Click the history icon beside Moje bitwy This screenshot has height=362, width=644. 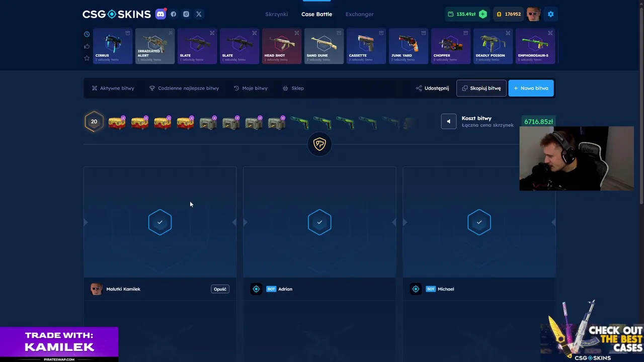(x=236, y=88)
